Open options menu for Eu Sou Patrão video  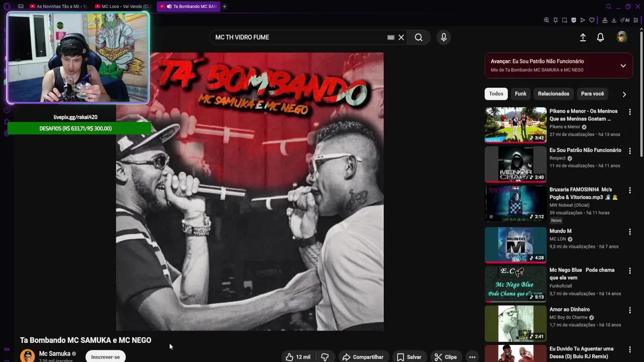(x=629, y=151)
